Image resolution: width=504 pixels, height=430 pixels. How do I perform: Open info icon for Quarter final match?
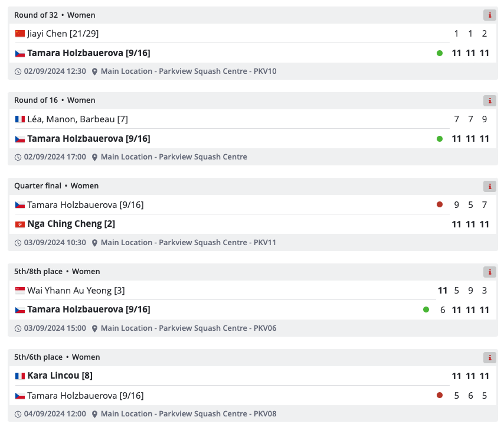point(489,186)
